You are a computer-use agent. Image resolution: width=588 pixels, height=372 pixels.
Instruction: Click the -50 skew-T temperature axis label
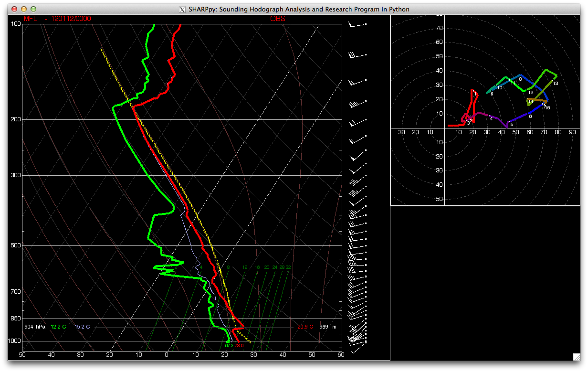tap(21, 355)
